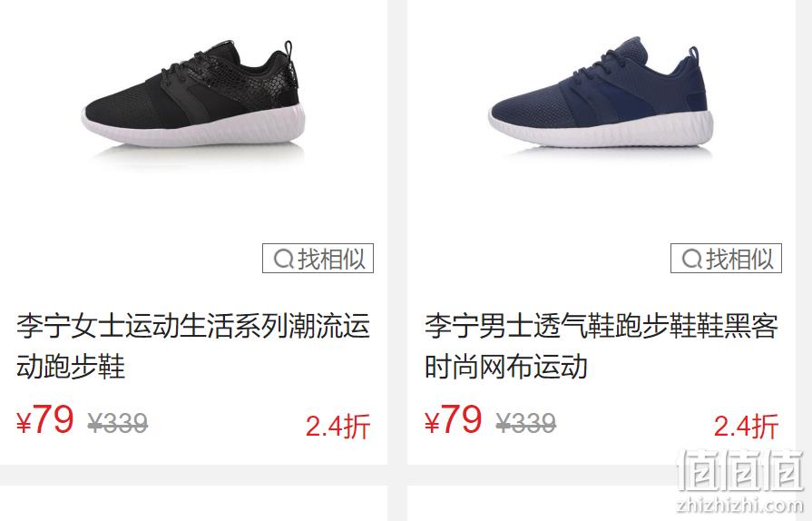Viewport: 812px width, 521px height.
Task: Click the zhizhizhi.com watermark text
Action: [x=740, y=504]
